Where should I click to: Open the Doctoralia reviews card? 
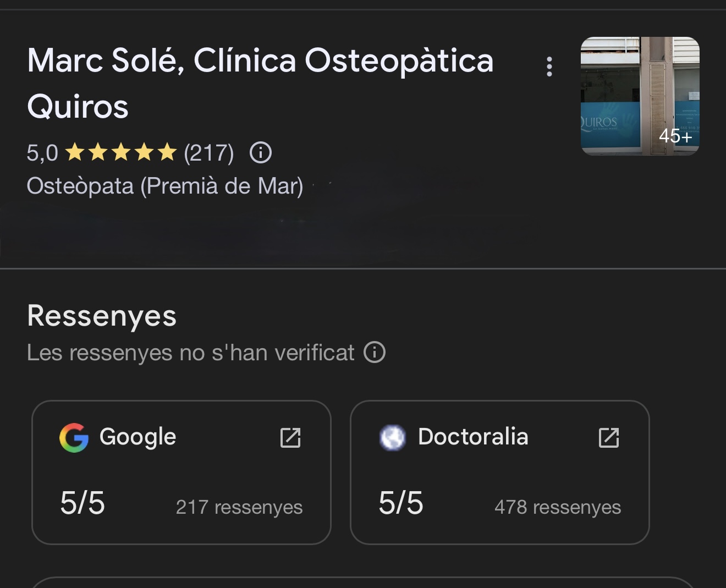tap(499, 473)
